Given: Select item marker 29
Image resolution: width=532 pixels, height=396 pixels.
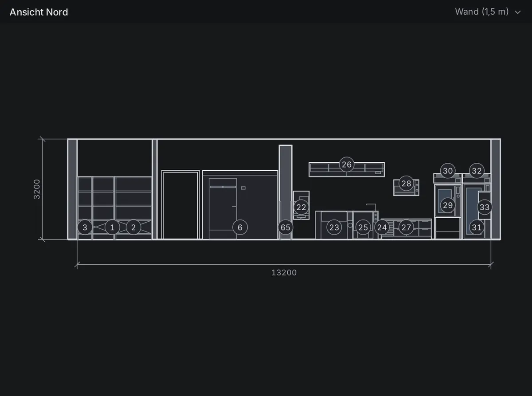Looking at the screenshot, I should pos(448,205).
